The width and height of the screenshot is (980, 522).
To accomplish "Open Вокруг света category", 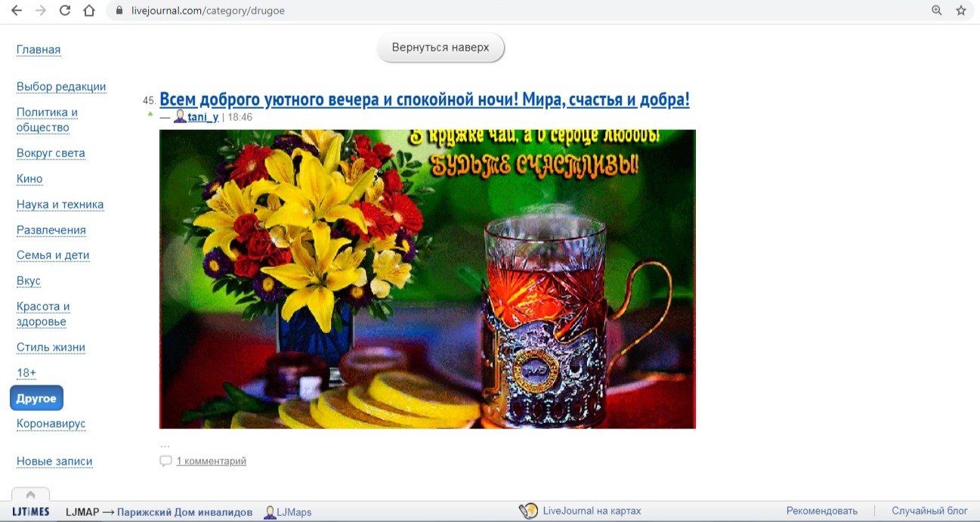I will point(51,153).
